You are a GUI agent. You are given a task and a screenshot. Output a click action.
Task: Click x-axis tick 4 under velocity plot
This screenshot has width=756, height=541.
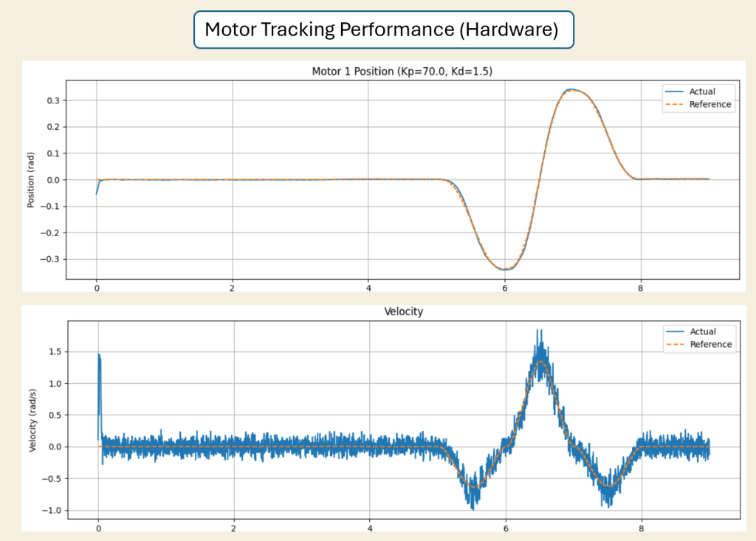pos(370,528)
